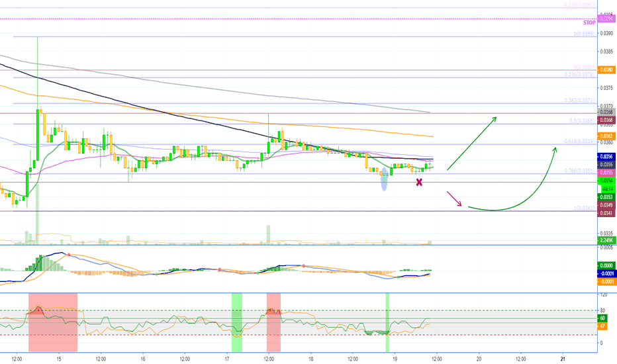Click the date 20 on time axis
Image resolution: width=617 pixels, height=364 pixels.
pyautogui.click(x=479, y=359)
